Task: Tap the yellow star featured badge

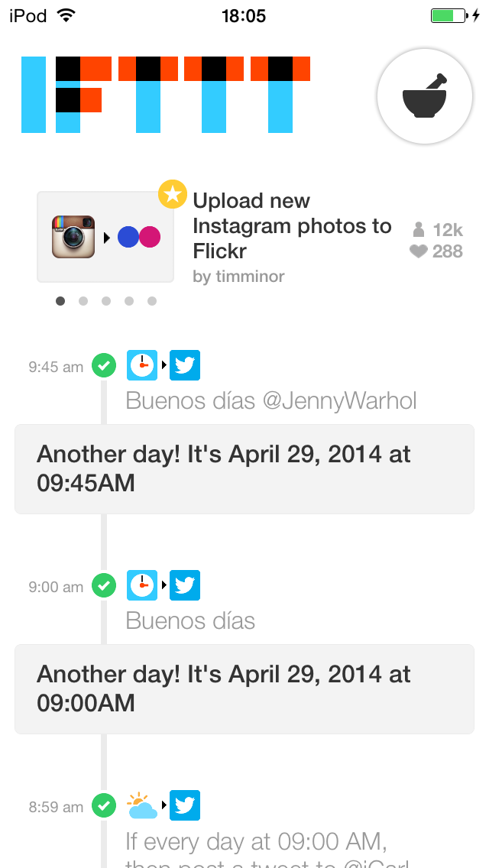Action: 173,194
